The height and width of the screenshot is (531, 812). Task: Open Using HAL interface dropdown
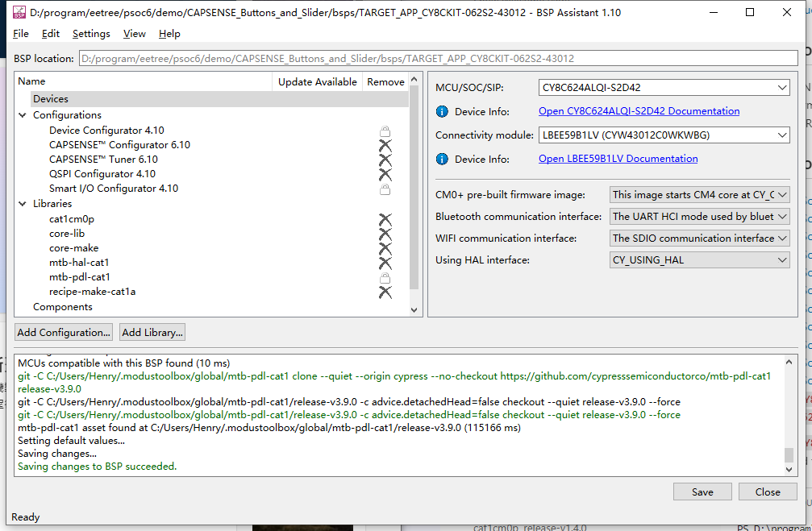coord(700,260)
